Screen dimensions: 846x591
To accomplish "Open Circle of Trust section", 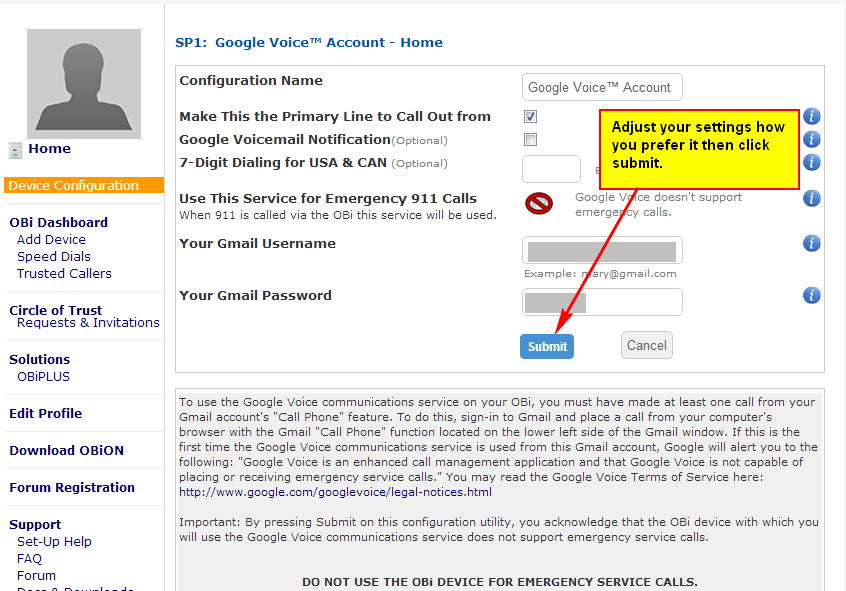I will click(56, 310).
